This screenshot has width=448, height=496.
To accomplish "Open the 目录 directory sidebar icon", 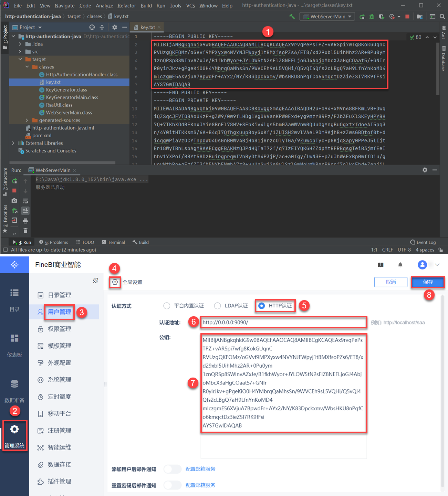I will click(x=14, y=293).
